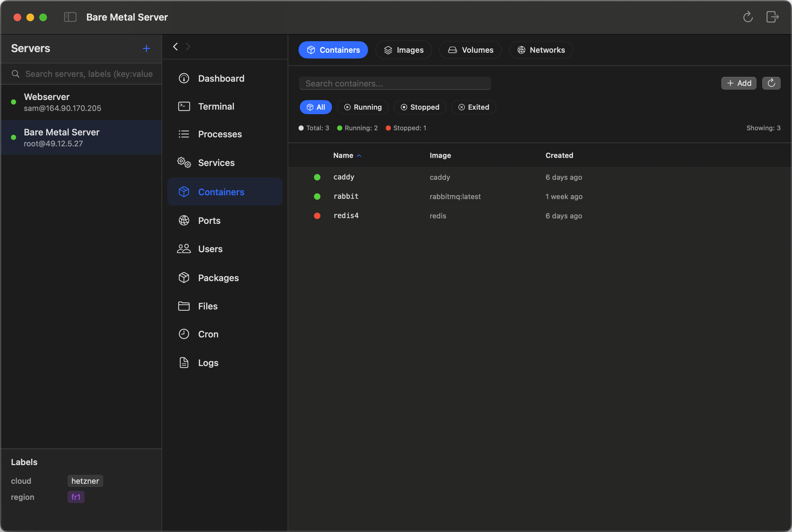Click the redis image cell
This screenshot has width=792, height=532.
click(438, 216)
